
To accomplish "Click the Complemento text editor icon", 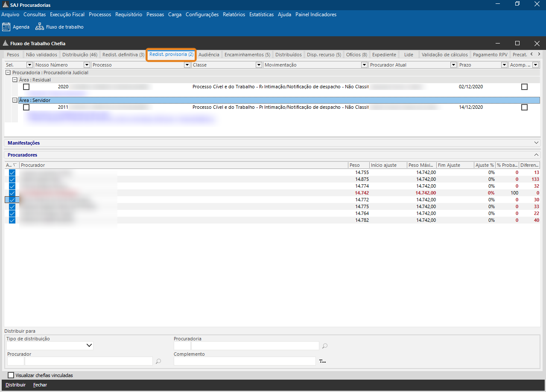I will click(323, 361).
